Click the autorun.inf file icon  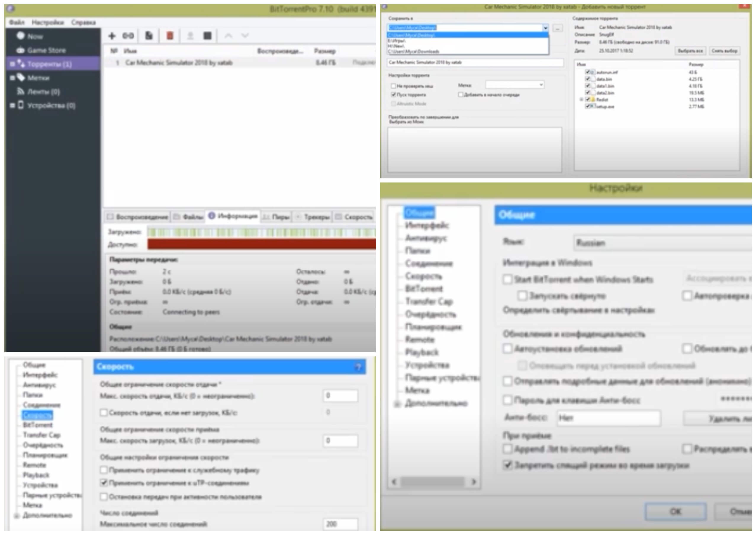[593, 72]
